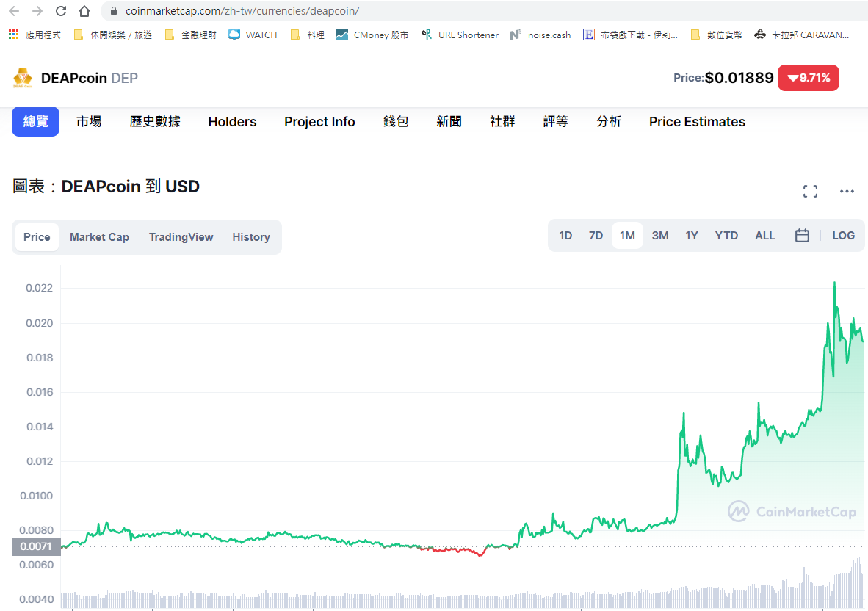Set chart range to 1Y

(x=692, y=236)
